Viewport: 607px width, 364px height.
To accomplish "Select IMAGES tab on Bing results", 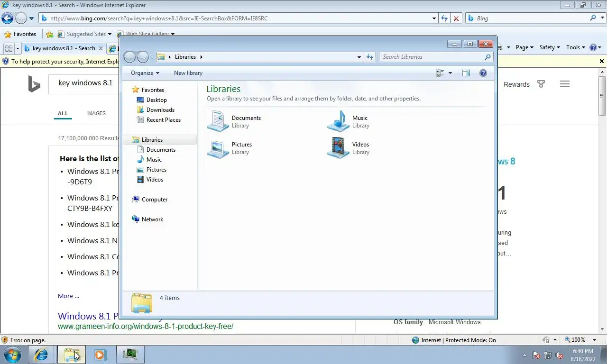I will pos(96,113).
